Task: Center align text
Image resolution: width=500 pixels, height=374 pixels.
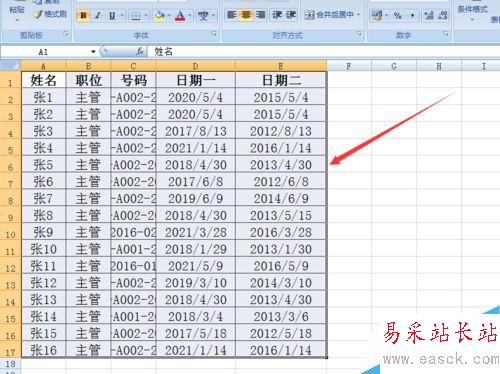Action: coord(246,15)
